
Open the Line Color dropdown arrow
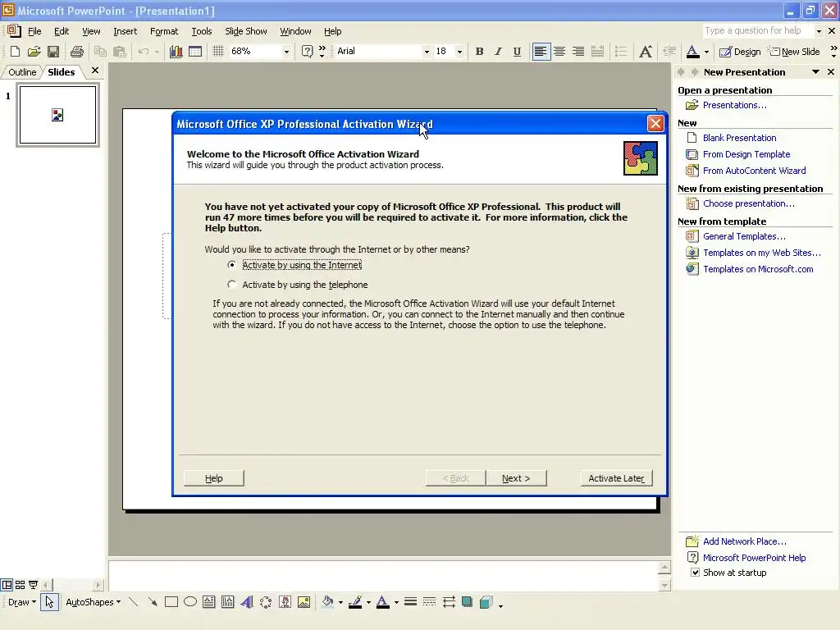point(368,602)
